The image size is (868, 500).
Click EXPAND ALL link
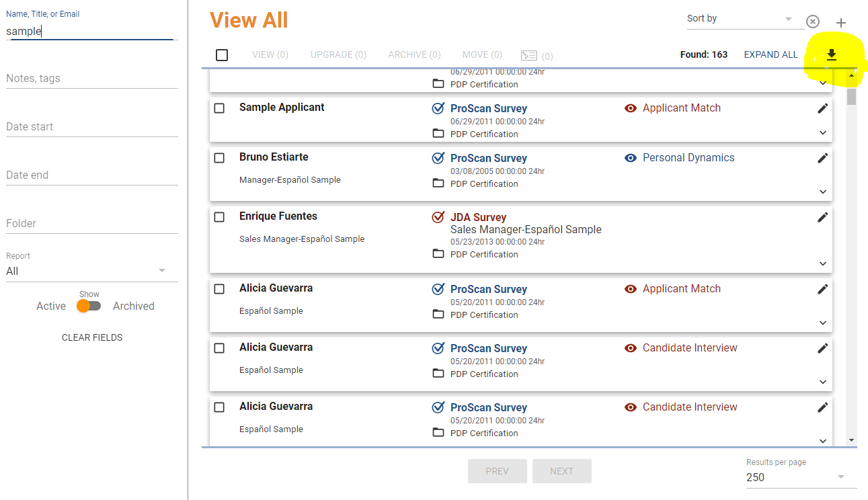tap(771, 55)
